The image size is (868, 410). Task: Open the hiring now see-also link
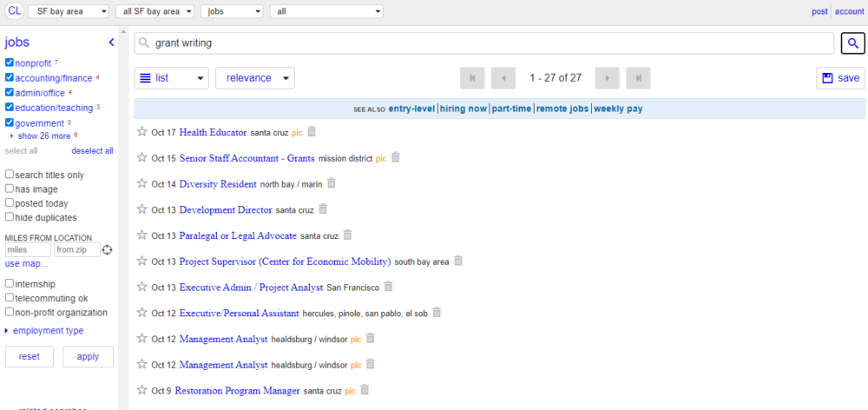[464, 109]
